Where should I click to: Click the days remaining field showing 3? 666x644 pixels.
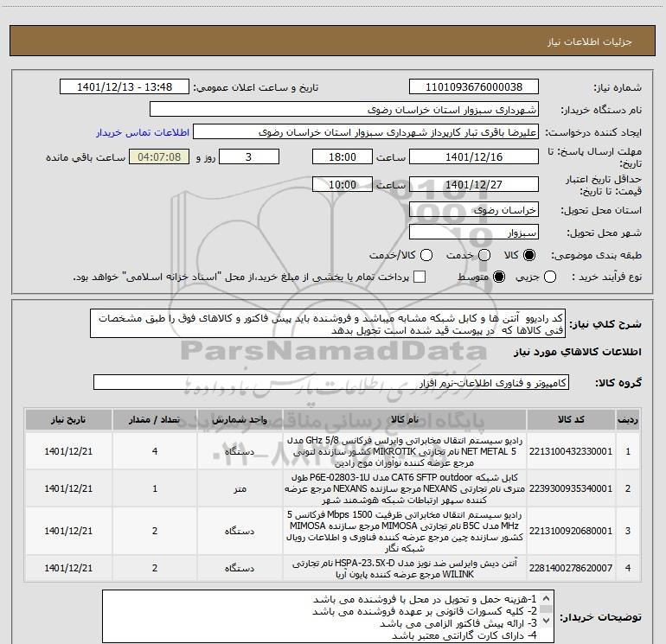click(249, 157)
